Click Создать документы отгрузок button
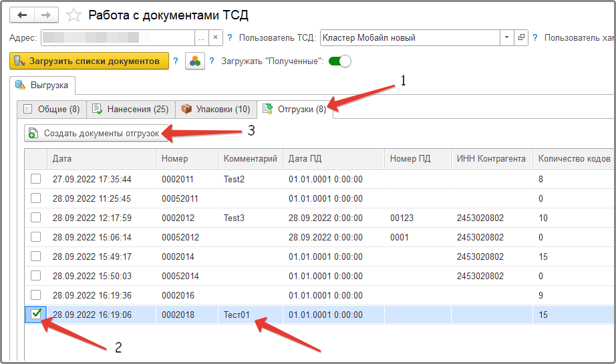Viewport: 616px width, 364px height. pyautogui.click(x=96, y=133)
